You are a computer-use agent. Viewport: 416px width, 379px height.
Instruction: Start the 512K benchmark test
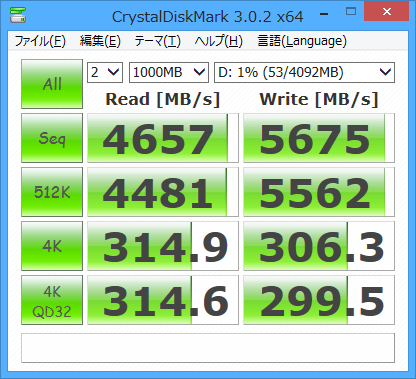(x=52, y=192)
